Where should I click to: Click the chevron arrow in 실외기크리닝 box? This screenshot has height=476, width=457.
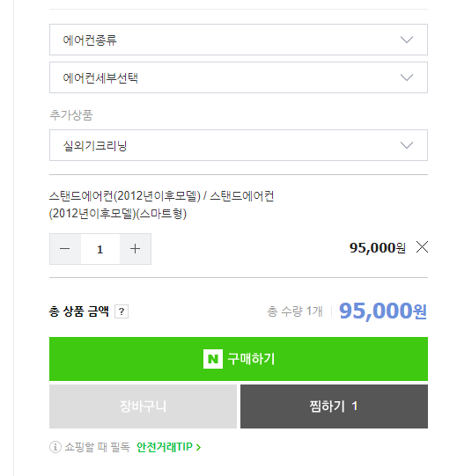coord(407,145)
